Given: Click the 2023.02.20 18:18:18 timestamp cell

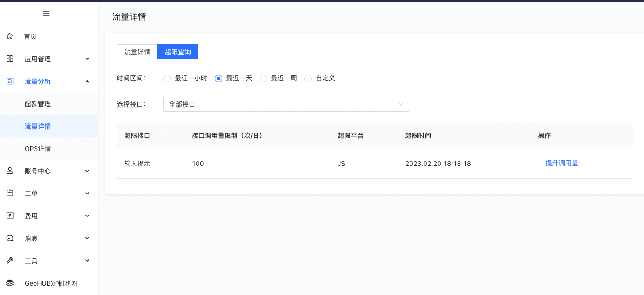Looking at the screenshot, I should [x=438, y=164].
